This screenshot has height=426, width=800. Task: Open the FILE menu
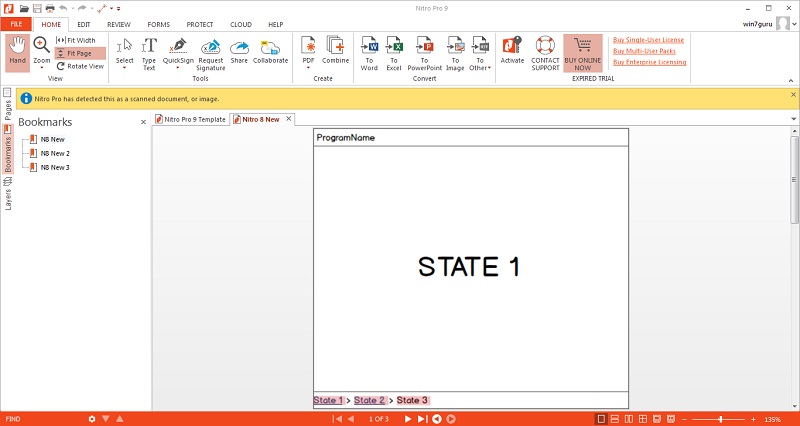click(16, 24)
